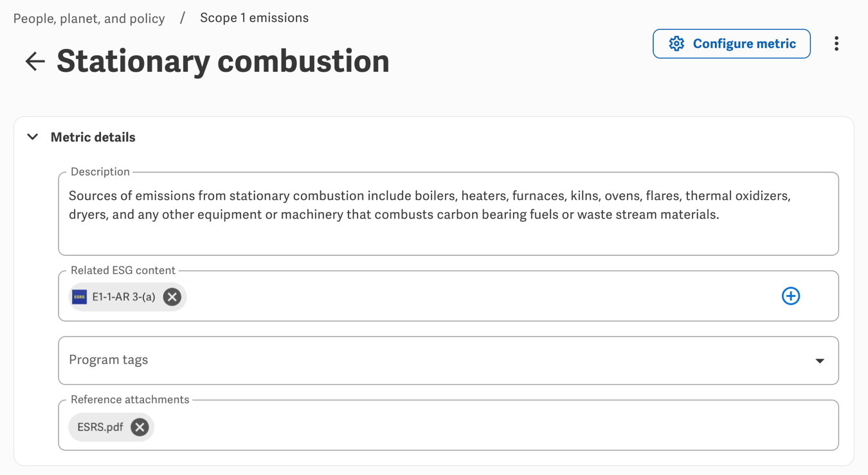Add related ESG content with plus icon
The height and width of the screenshot is (475, 868).
[791, 296]
